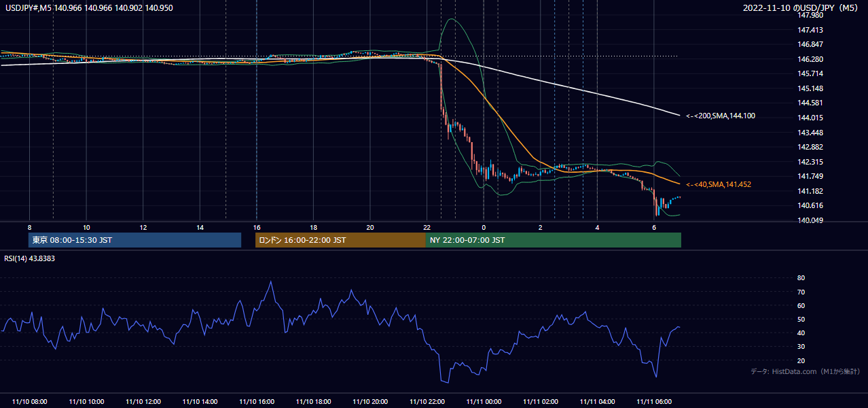This screenshot has width=868, height=408.
Task: Click the RSI 60 level label
Action: pyautogui.click(x=801, y=305)
